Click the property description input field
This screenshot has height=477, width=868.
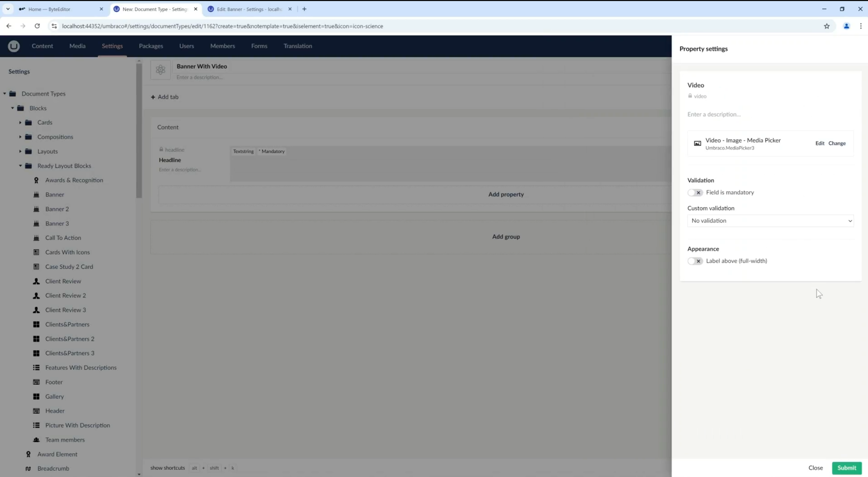click(x=770, y=115)
